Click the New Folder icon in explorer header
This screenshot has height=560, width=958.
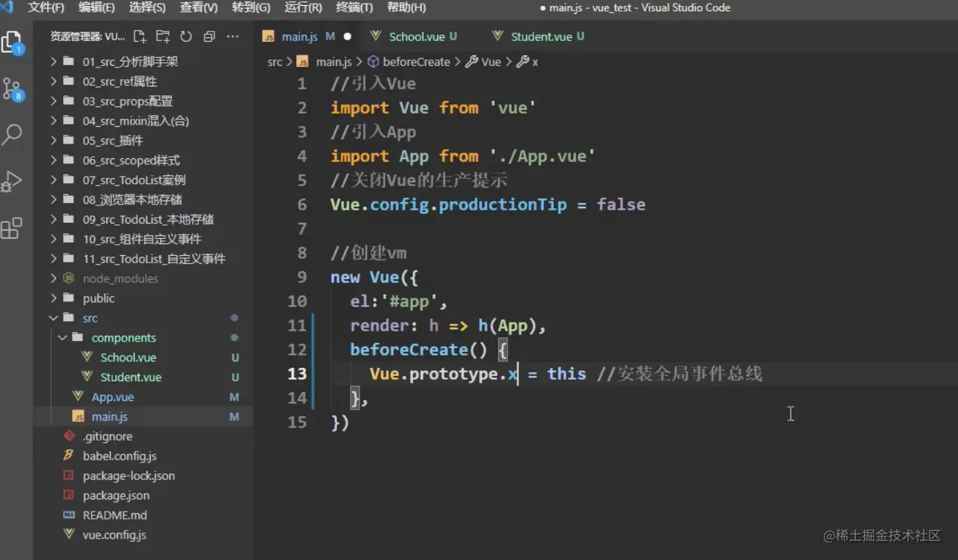(163, 36)
